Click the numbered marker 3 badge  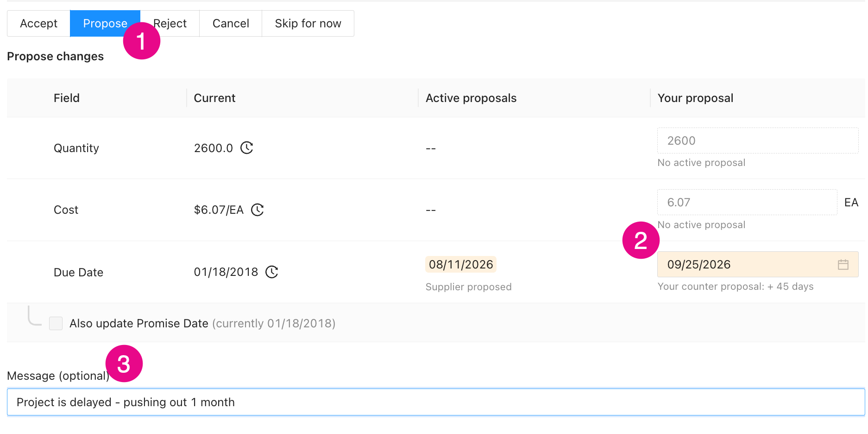124,364
